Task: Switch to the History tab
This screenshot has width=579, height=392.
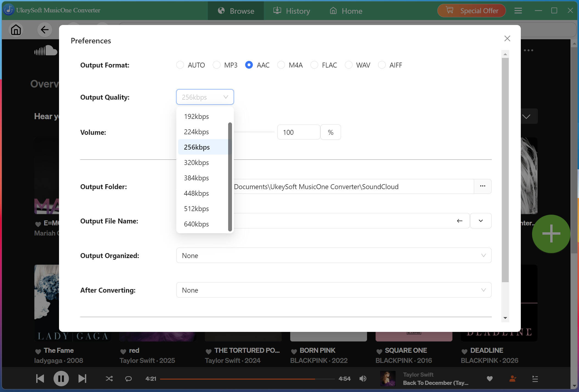Action: click(292, 11)
